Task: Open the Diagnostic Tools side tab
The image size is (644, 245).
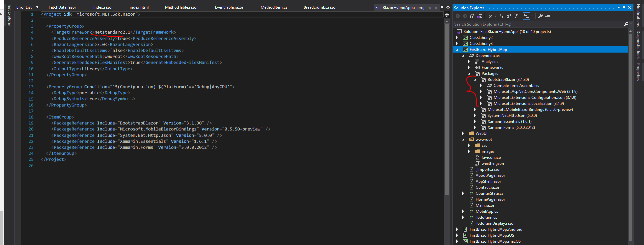Action: pos(638,45)
